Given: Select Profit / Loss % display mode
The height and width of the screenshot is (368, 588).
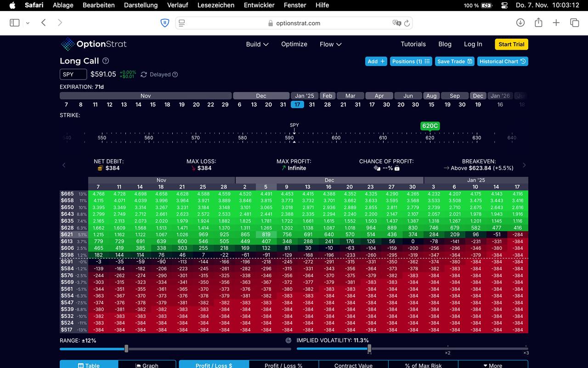Looking at the screenshot, I should (283, 365).
